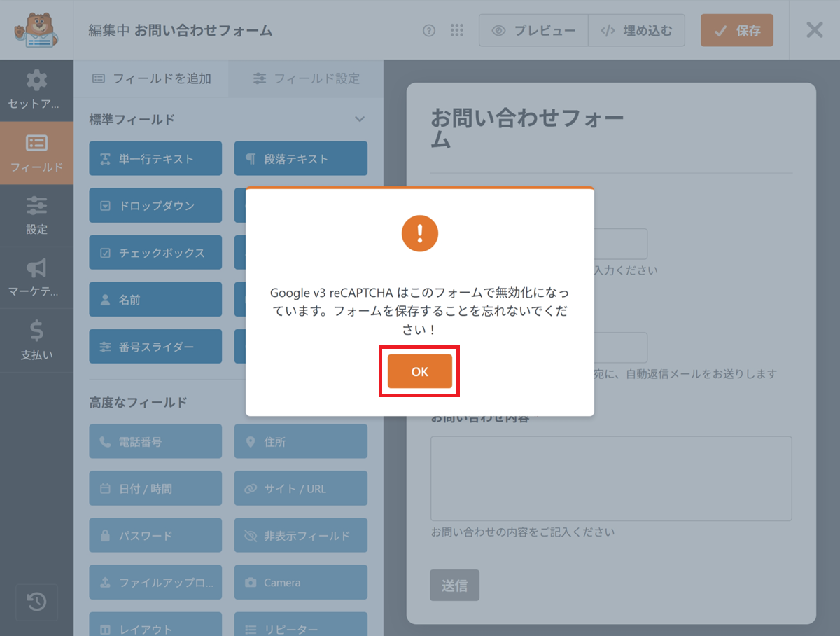Click OK in the reCAPTCHA dialog

point(419,372)
